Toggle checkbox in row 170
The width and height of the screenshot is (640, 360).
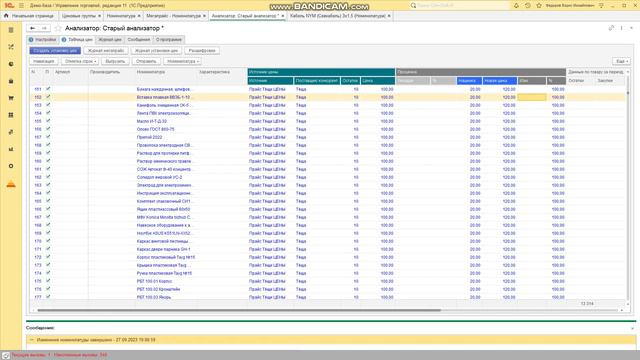tap(48, 241)
